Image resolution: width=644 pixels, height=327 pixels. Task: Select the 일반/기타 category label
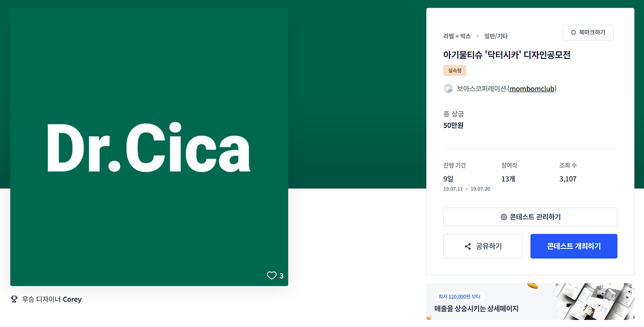tap(496, 36)
